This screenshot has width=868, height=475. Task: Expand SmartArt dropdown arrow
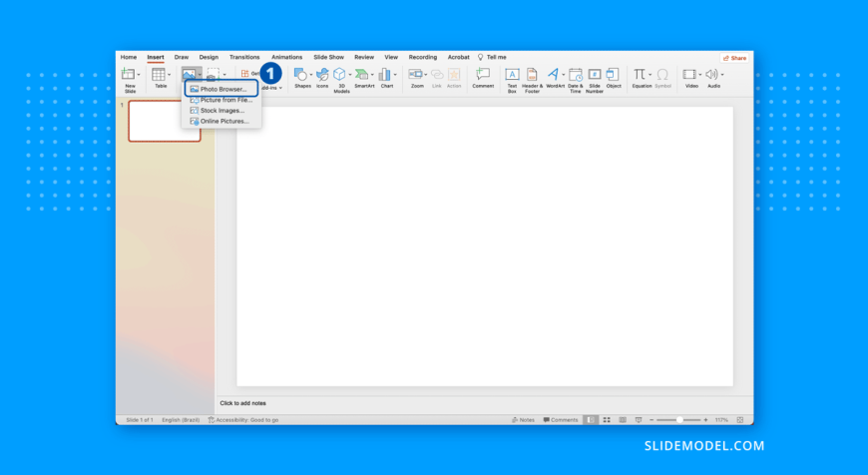[x=372, y=75]
